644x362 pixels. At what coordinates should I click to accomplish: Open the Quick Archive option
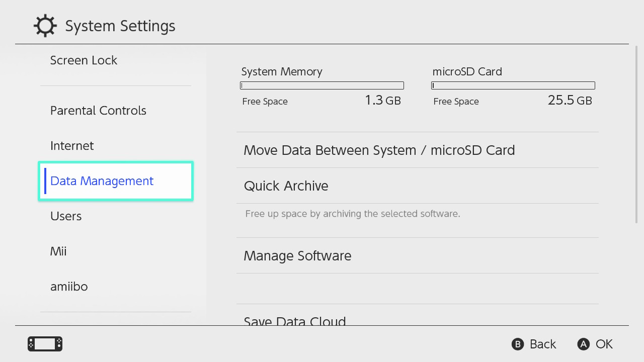coord(286,186)
